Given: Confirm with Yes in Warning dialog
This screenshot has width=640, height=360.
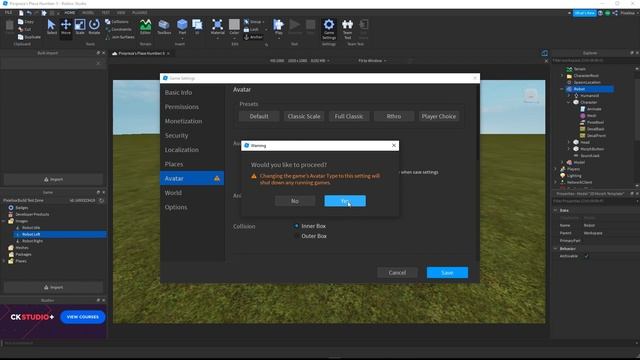Looking at the screenshot, I should tap(345, 201).
